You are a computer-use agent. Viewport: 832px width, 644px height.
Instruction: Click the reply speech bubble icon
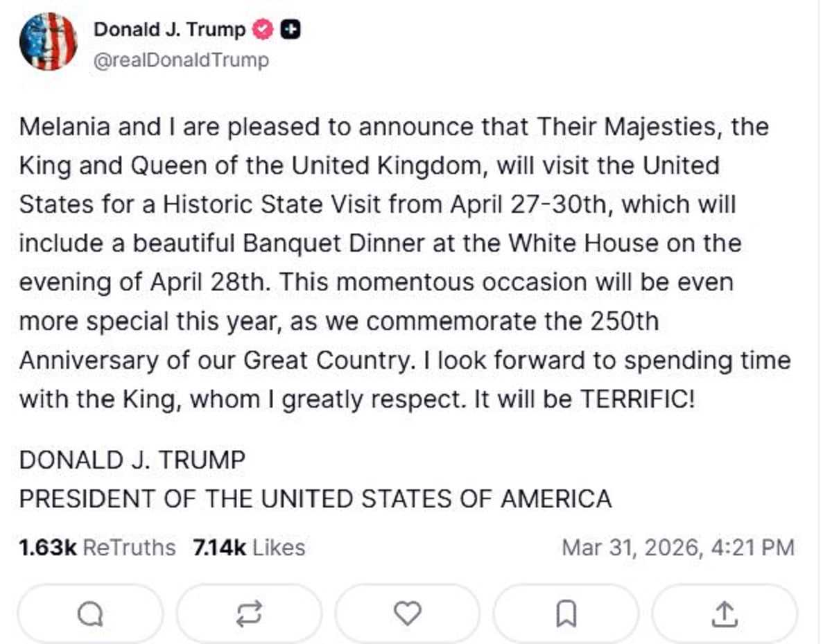89,613
